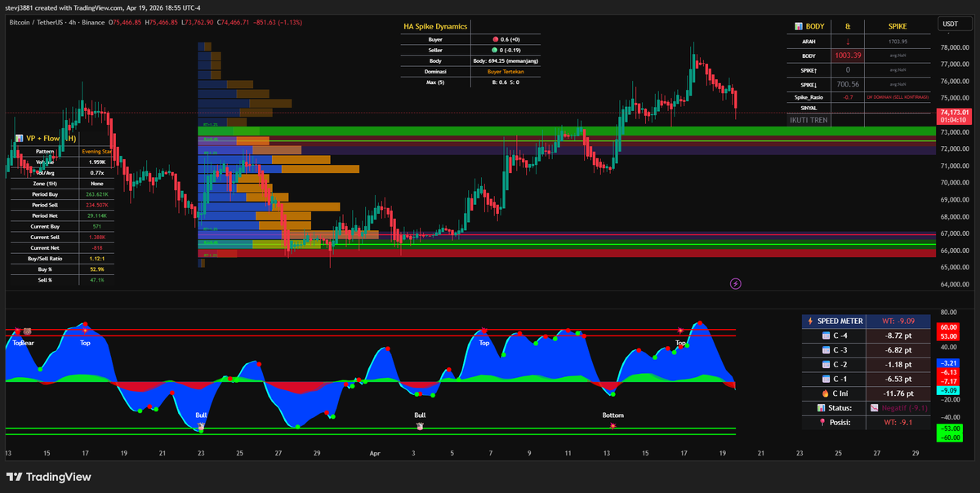Click the HA Spike Dynamics title
This screenshot has width=980, height=493.
point(435,26)
